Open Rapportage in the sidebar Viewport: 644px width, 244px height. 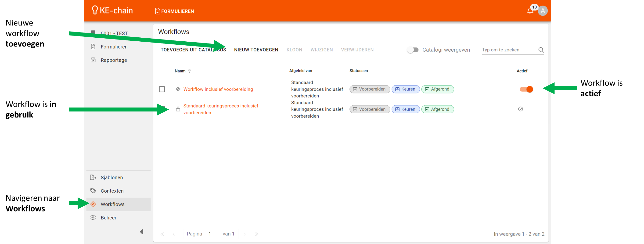pyautogui.click(x=114, y=60)
